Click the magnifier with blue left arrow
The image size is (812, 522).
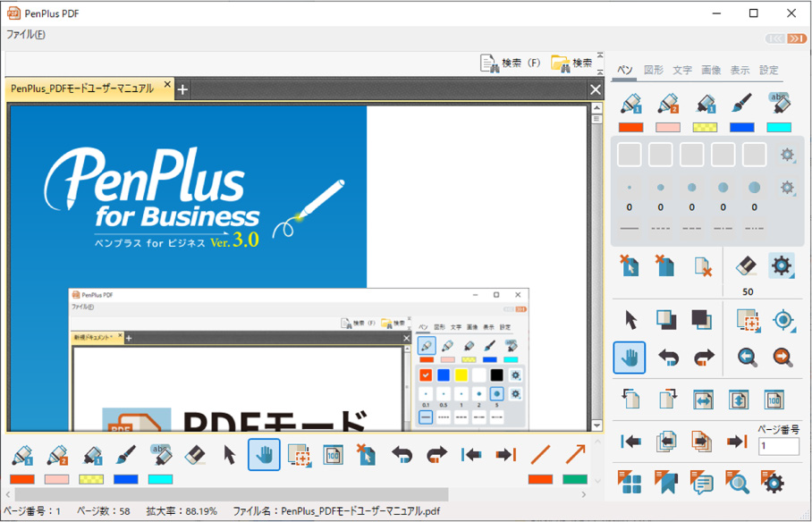point(748,357)
